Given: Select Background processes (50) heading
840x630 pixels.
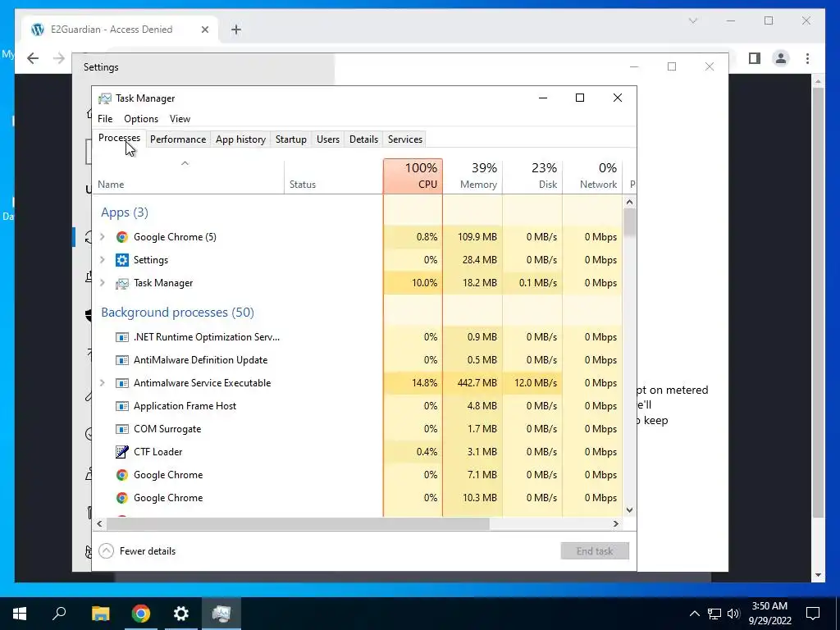Looking at the screenshot, I should click(x=177, y=313).
